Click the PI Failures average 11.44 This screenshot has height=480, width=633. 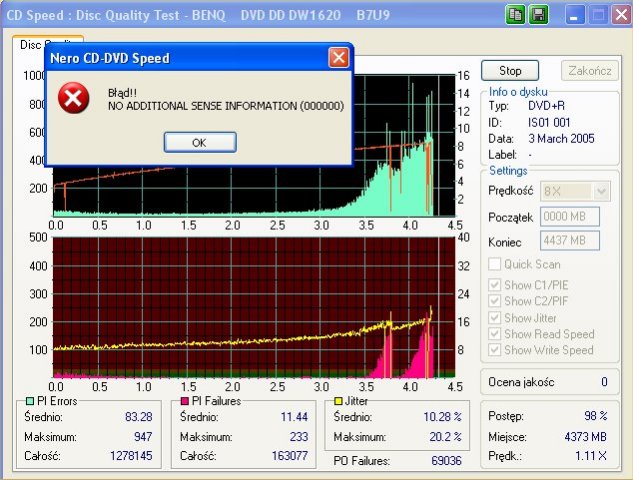294,417
